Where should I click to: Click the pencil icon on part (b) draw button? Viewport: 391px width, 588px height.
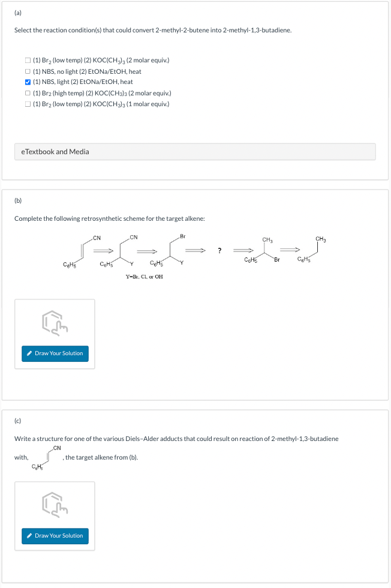(29, 353)
